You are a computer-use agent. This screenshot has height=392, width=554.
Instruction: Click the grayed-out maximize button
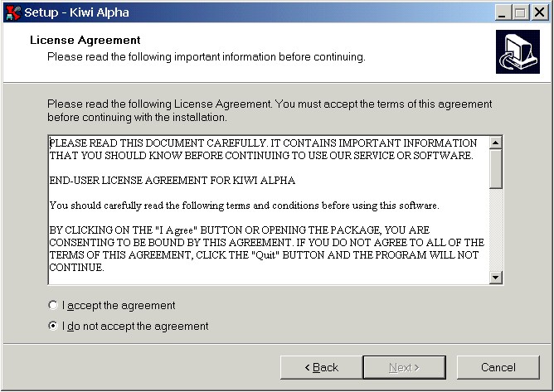coord(521,12)
